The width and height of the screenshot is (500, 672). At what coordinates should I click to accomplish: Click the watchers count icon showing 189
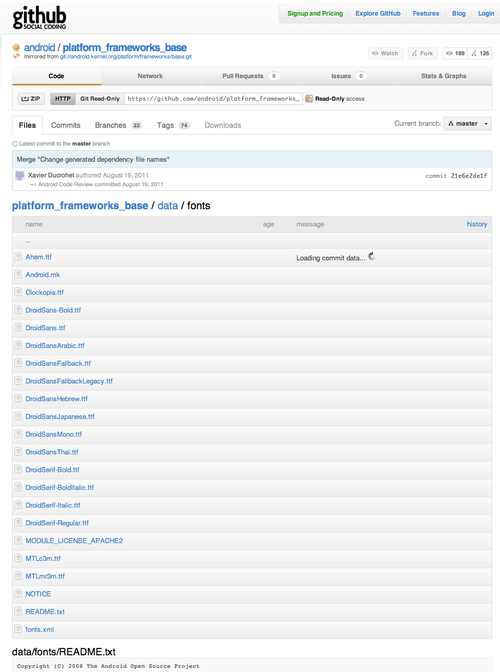coord(449,53)
